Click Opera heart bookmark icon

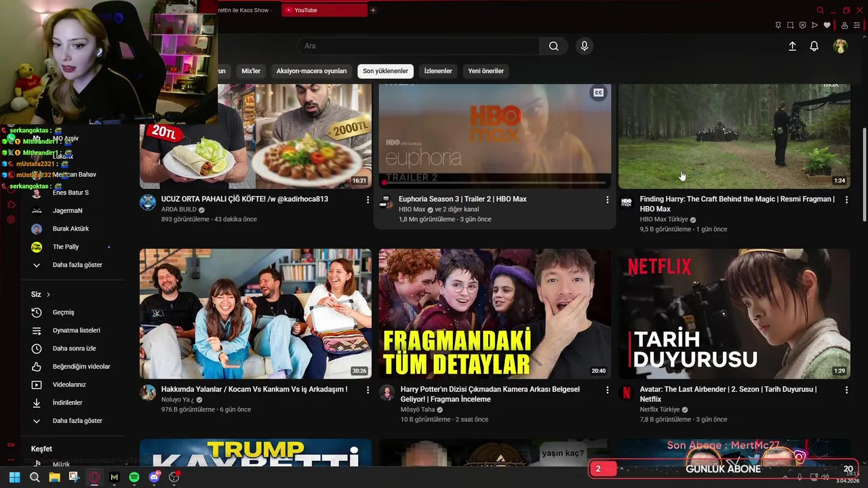[x=827, y=25]
